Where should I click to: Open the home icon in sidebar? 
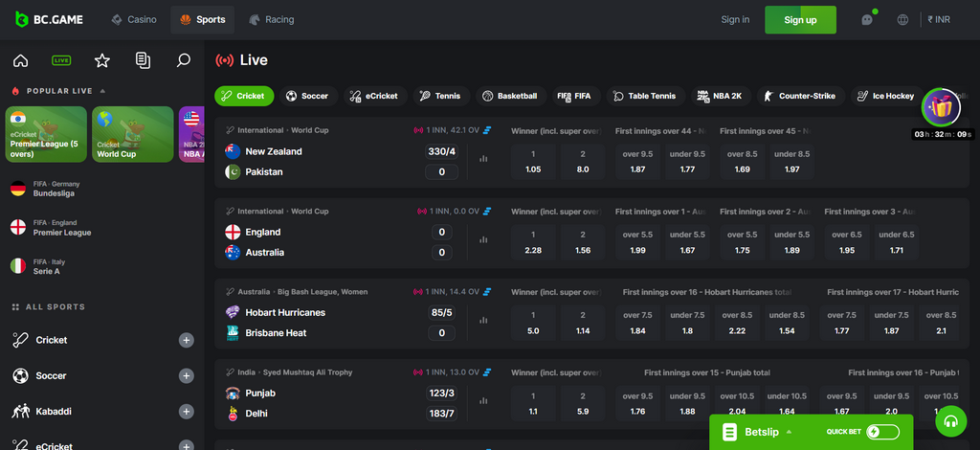click(20, 60)
